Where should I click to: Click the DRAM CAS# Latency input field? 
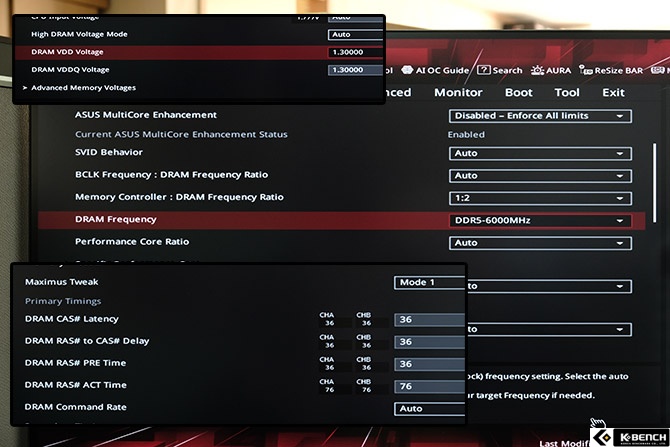point(429,320)
